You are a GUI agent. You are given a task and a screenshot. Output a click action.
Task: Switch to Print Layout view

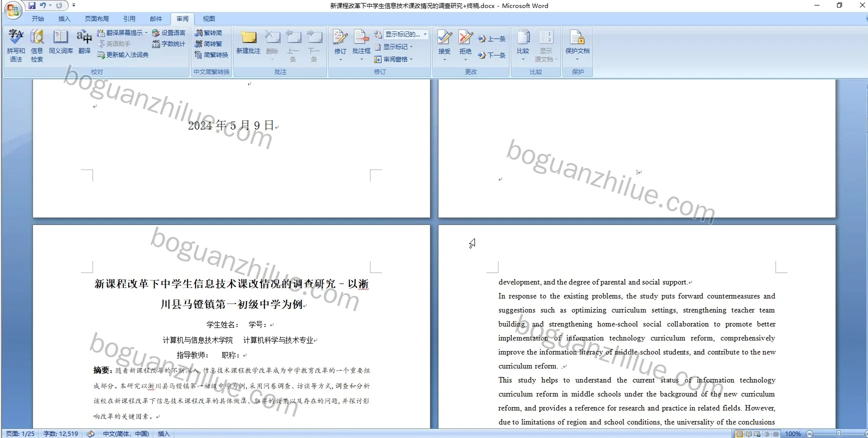point(739,434)
